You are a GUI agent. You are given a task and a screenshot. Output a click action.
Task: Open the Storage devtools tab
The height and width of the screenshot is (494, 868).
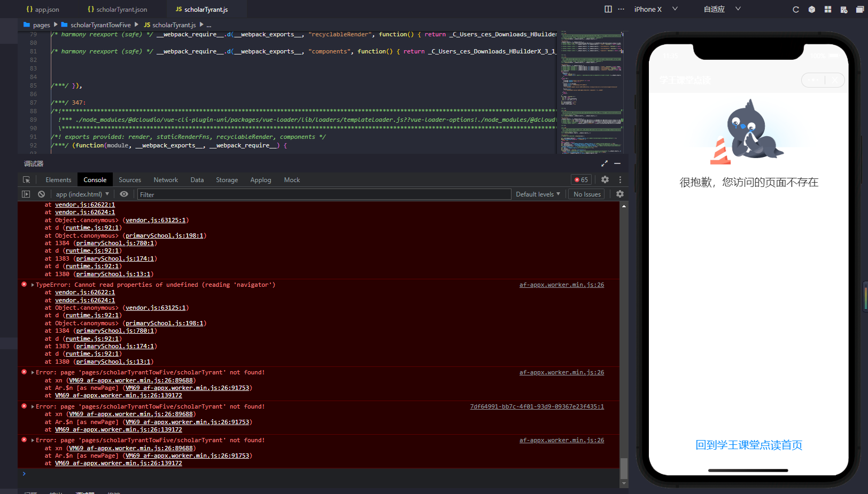(x=227, y=180)
